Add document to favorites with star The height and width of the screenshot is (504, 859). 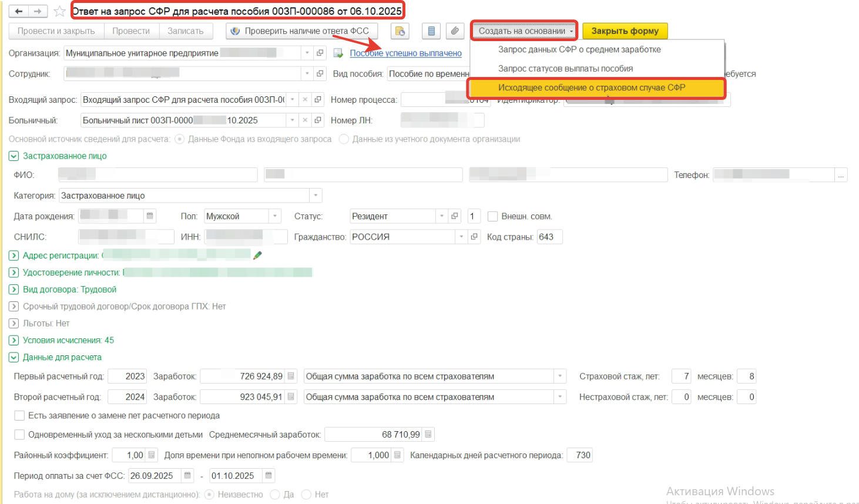pos(59,11)
